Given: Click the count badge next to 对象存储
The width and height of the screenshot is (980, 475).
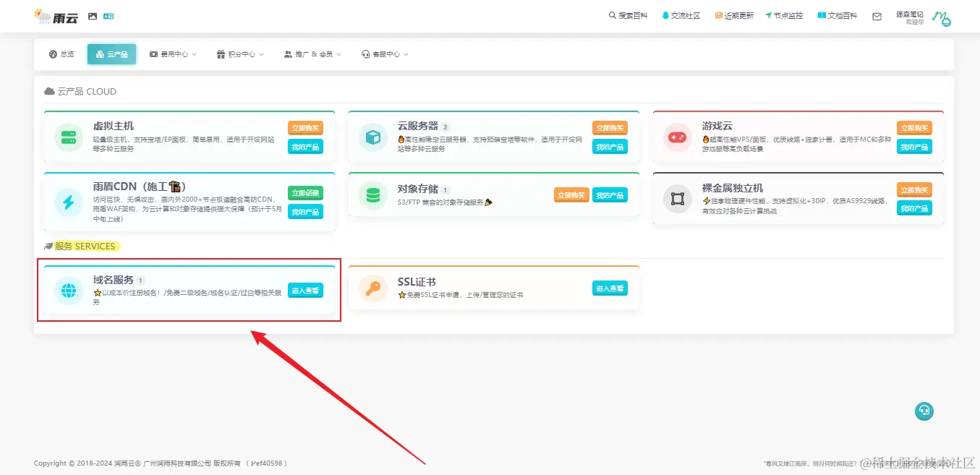Looking at the screenshot, I should tap(446, 190).
